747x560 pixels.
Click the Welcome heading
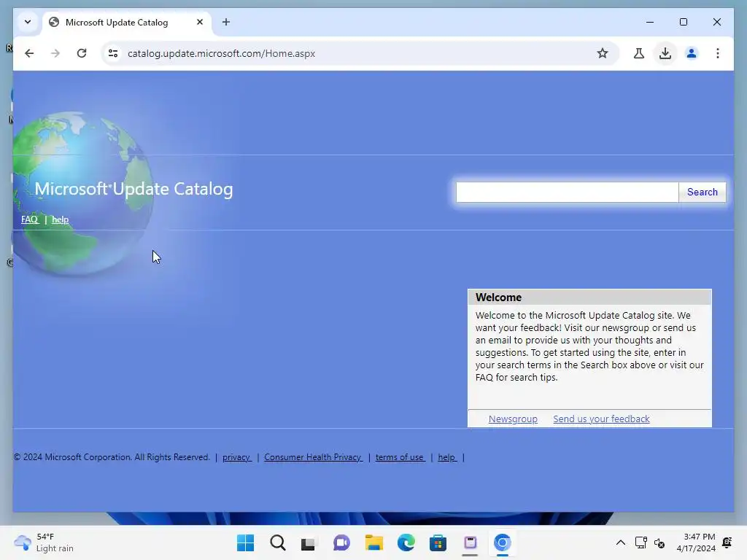(x=498, y=297)
